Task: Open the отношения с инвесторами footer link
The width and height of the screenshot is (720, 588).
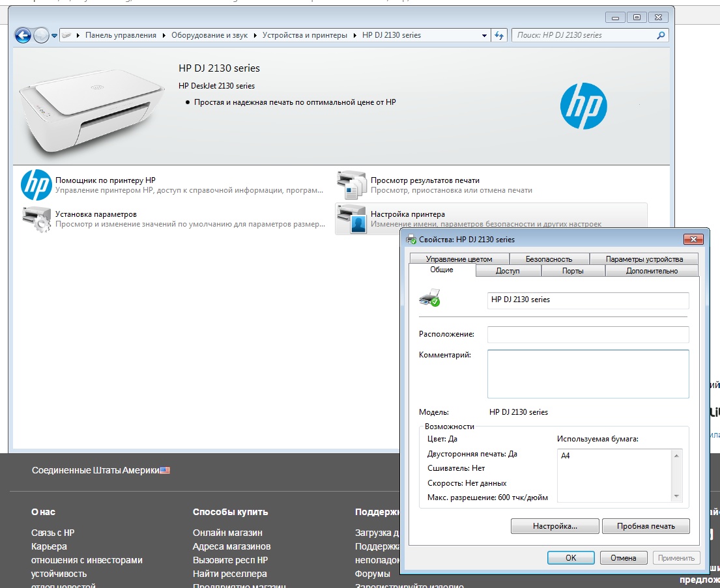Action: coord(87,560)
